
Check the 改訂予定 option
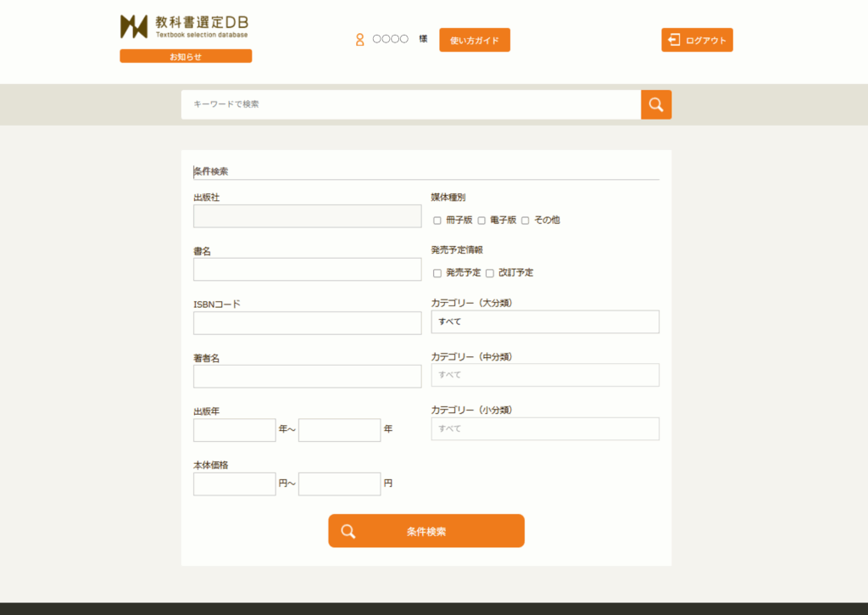[x=489, y=272]
